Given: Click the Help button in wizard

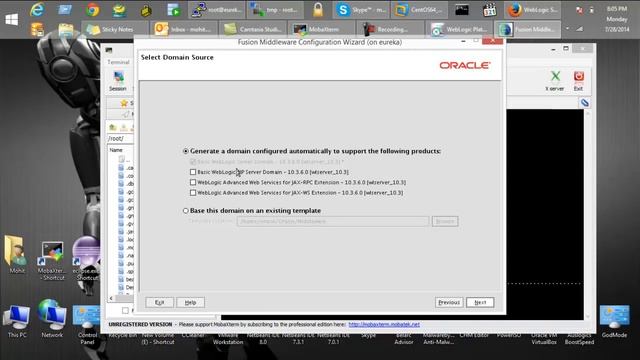Looking at the screenshot, I should coord(190,302).
